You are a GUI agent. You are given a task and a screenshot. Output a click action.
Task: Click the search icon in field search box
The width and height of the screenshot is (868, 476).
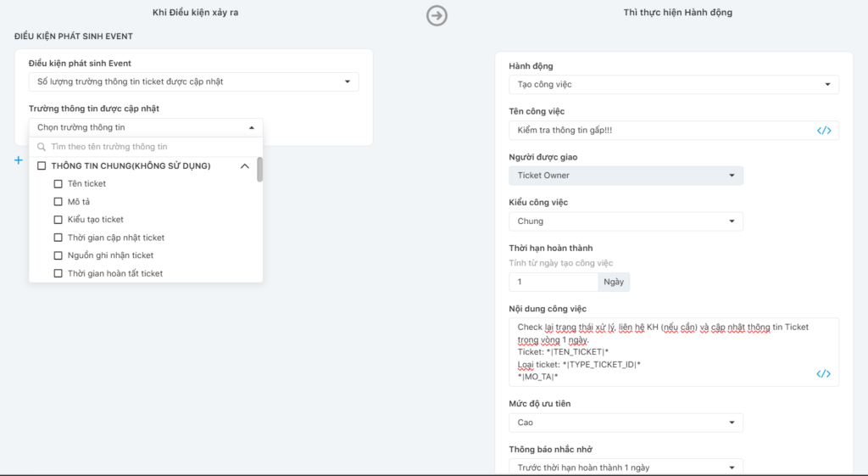[x=41, y=147]
